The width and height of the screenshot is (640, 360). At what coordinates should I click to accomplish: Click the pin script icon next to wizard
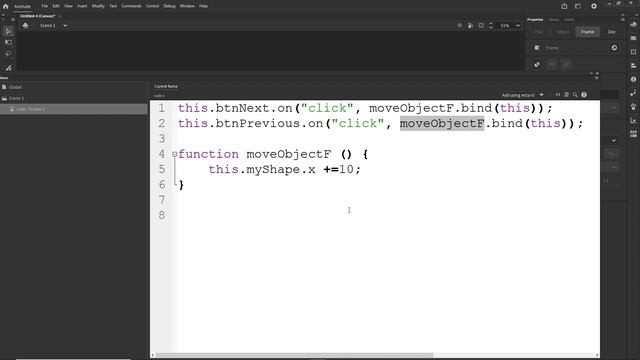[541, 95]
